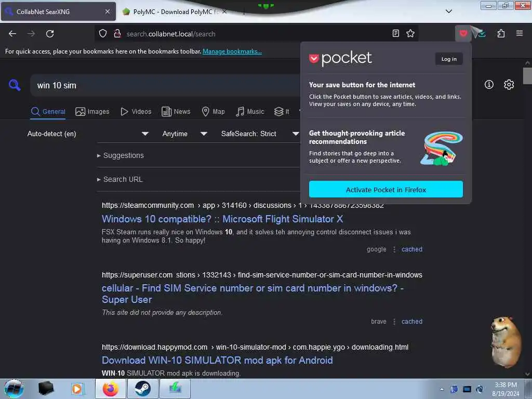Switch to the Music search category
Image resolution: width=532 pixels, height=399 pixels.
click(250, 112)
